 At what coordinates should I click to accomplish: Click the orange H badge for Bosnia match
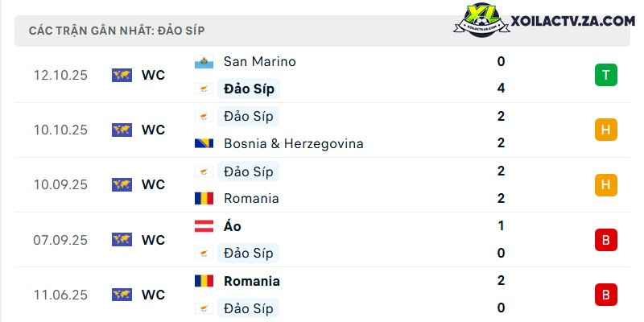coord(606,130)
